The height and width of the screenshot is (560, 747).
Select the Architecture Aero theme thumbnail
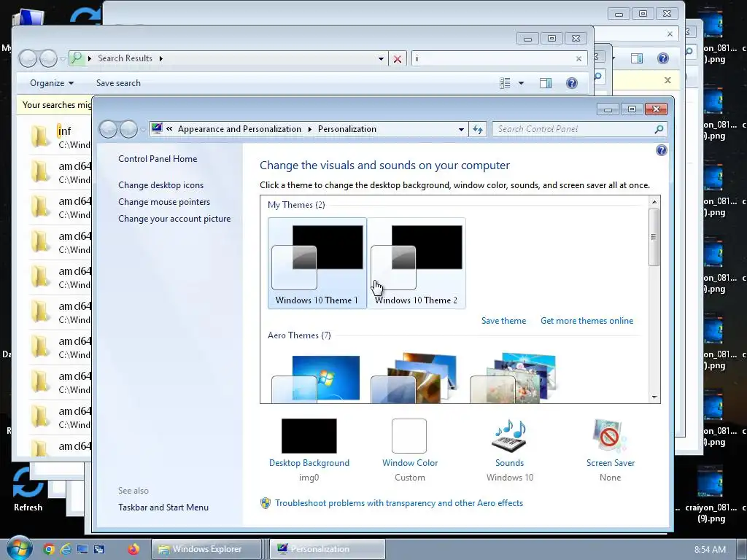(x=414, y=378)
